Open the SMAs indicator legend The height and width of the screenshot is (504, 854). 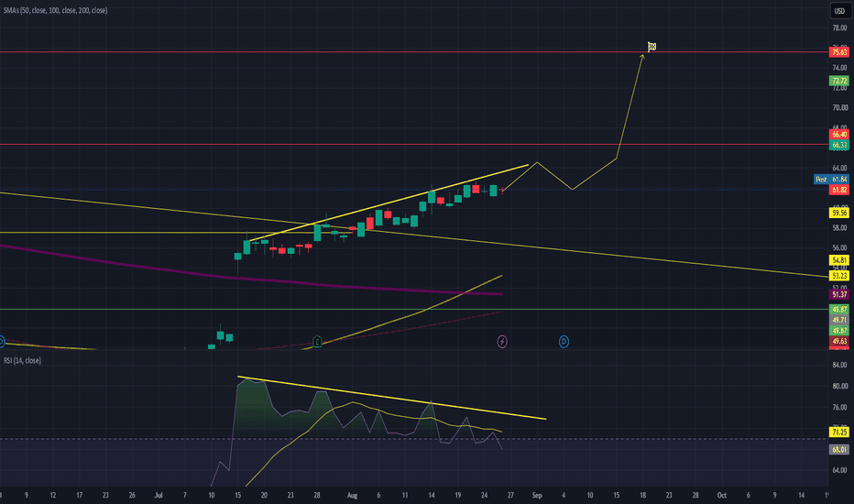56,10
